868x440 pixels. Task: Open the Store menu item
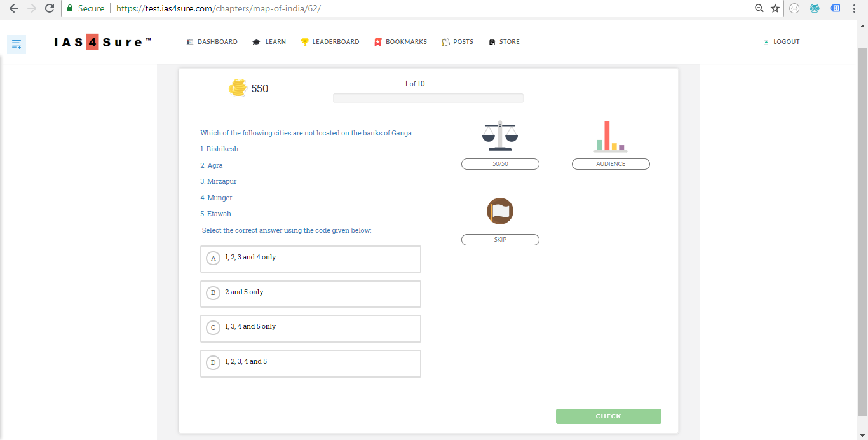tap(505, 42)
